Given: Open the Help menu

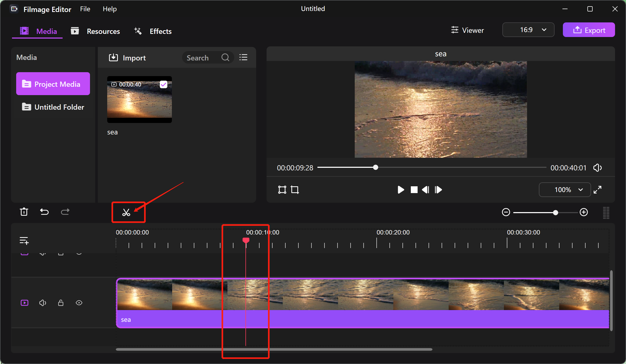Looking at the screenshot, I should [110, 9].
